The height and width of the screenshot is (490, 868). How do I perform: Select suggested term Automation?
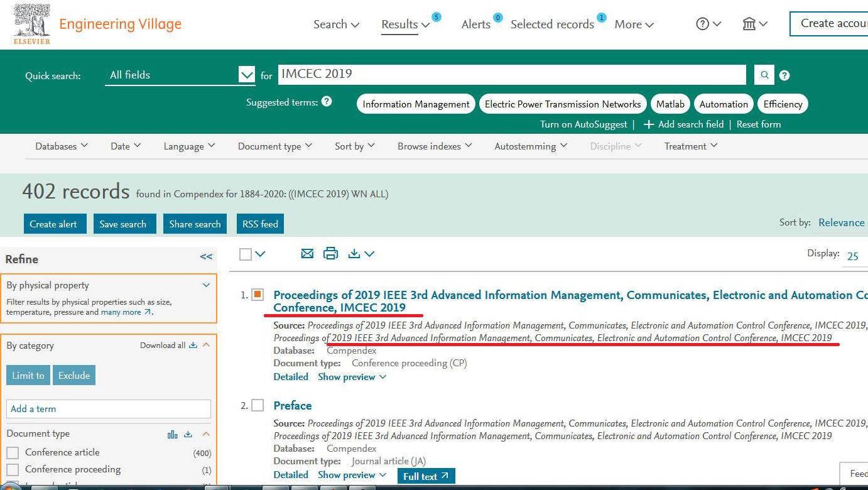[724, 104]
